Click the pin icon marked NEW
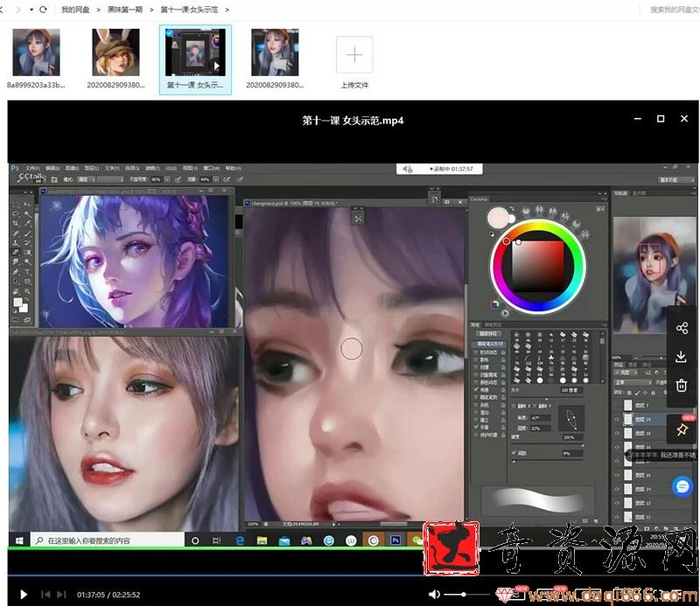700x606 pixels. pyautogui.click(x=682, y=429)
